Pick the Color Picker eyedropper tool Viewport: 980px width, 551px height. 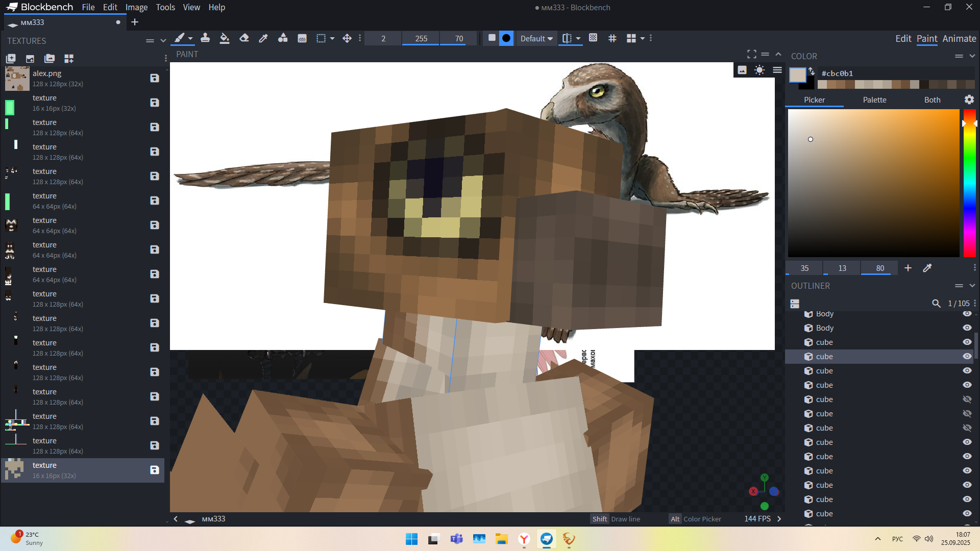tap(263, 38)
